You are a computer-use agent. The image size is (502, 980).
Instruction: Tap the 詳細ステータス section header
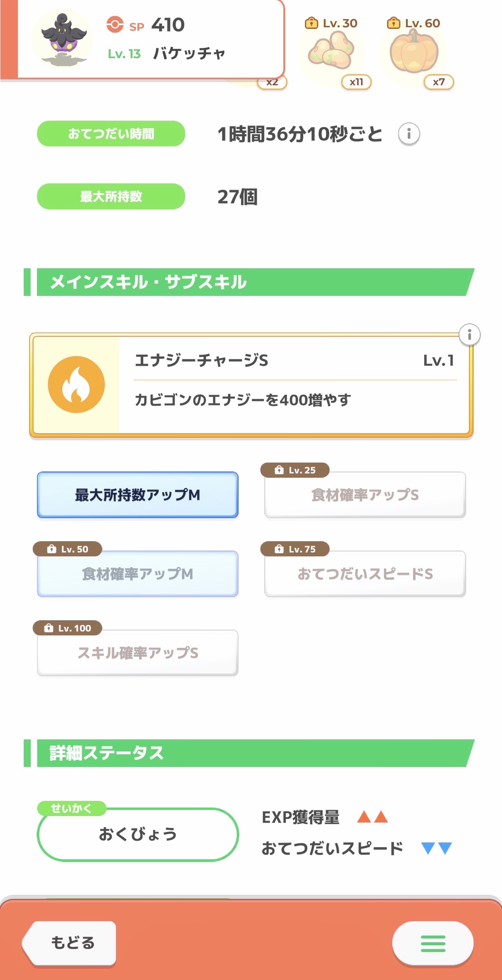coord(249,753)
